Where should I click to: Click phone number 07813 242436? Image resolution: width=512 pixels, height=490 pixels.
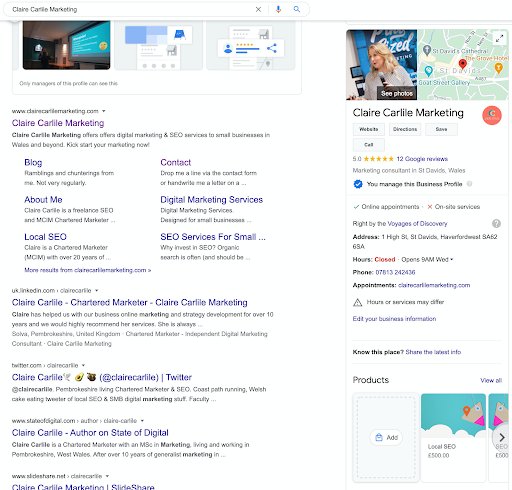tap(395, 272)
